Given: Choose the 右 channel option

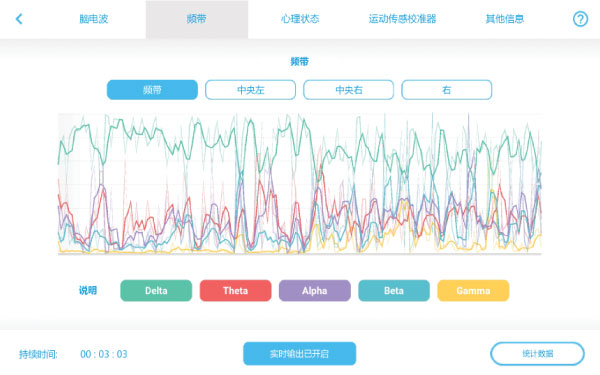Looking at the screenshot, I should point(447,90).
